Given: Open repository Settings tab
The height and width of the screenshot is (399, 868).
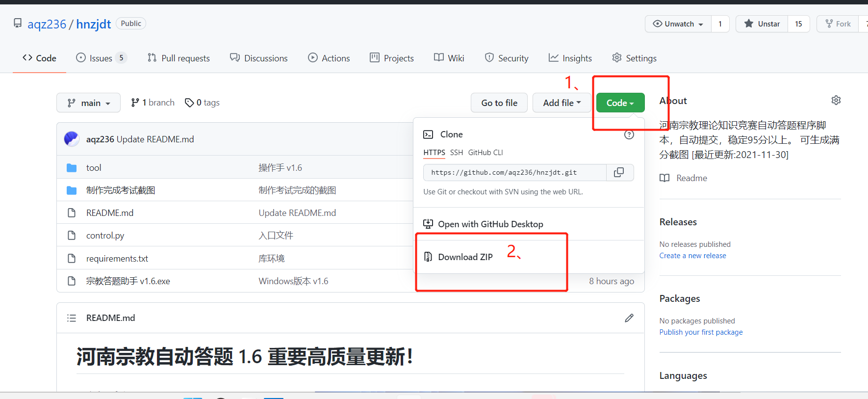Looking at the screenshot, I should coord(634,58).
